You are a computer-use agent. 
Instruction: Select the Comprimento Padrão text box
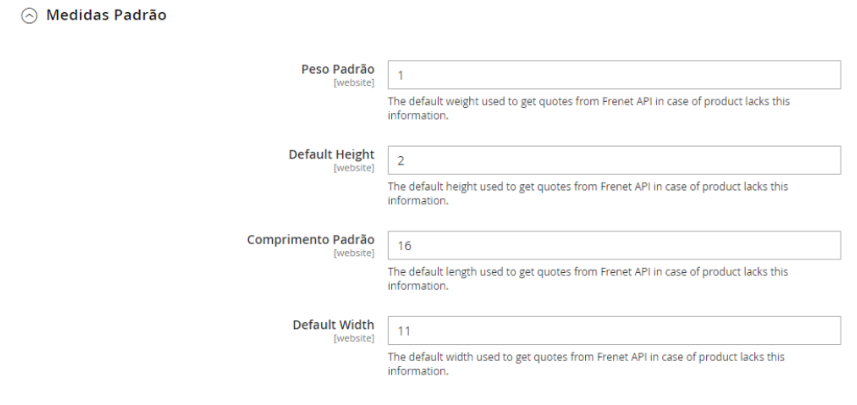click(613, 245)
